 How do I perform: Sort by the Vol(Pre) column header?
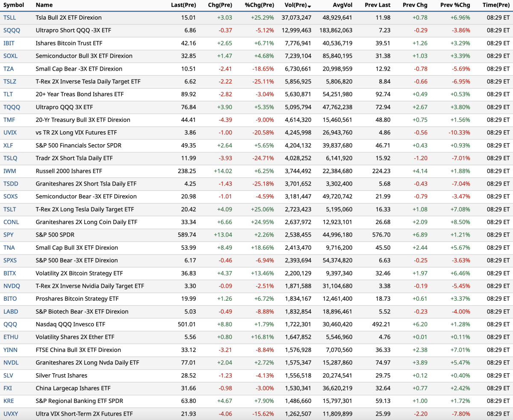click(295, 5)
